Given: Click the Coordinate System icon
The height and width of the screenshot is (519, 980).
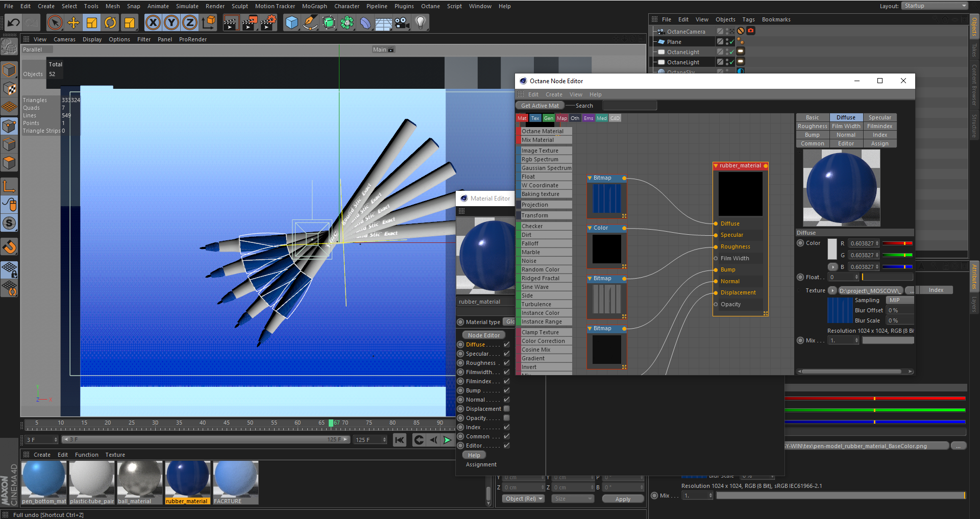Looking at the screenshot, I should click(x=209, y=22).
